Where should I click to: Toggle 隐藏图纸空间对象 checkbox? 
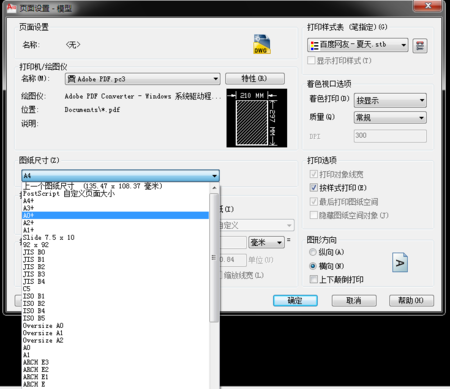[x=313, y=215]
